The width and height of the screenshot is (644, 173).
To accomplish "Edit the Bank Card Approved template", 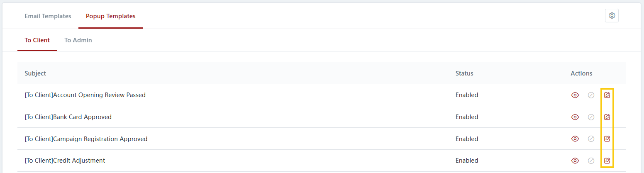I will point(607,117).
